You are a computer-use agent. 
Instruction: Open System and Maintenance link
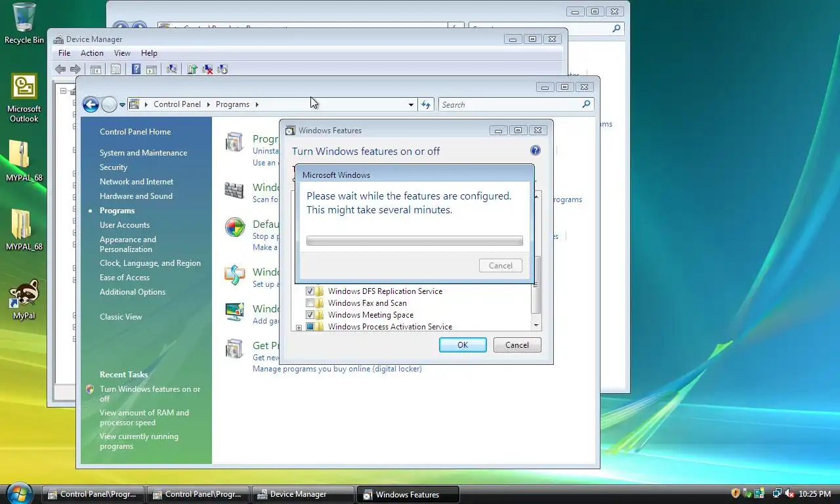pos(143,153)
